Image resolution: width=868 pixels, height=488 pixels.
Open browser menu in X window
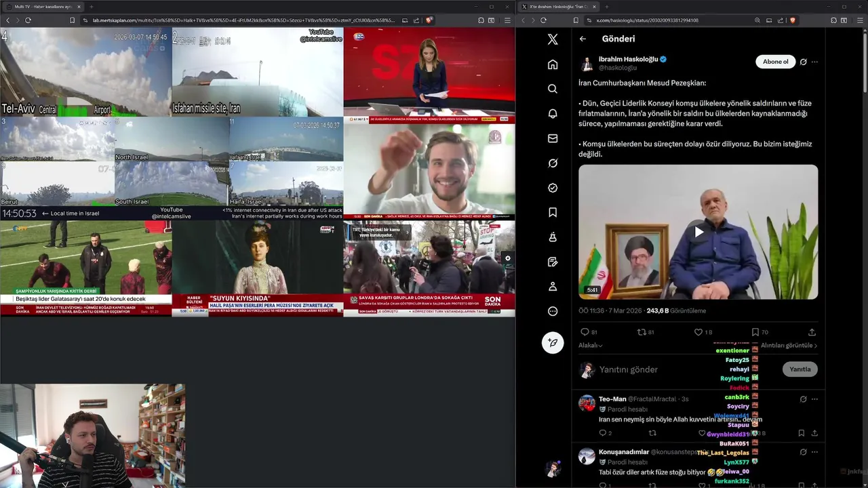click(859, 20)
